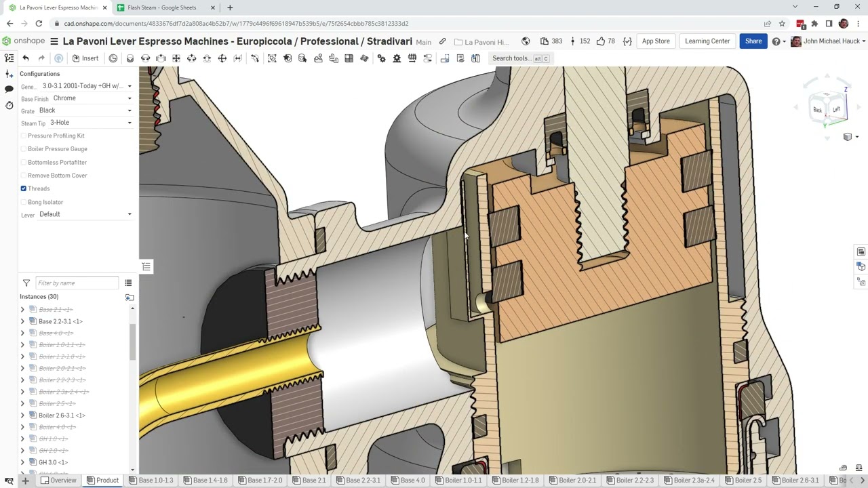The width and height of the screenshot is (868, 488).
Task: Click the Search tools box
Action: (520, 58)
